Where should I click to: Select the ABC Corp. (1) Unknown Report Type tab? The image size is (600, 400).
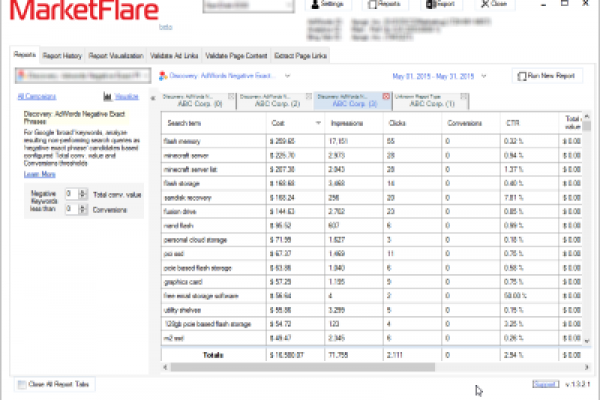click(x=428, y=101)
